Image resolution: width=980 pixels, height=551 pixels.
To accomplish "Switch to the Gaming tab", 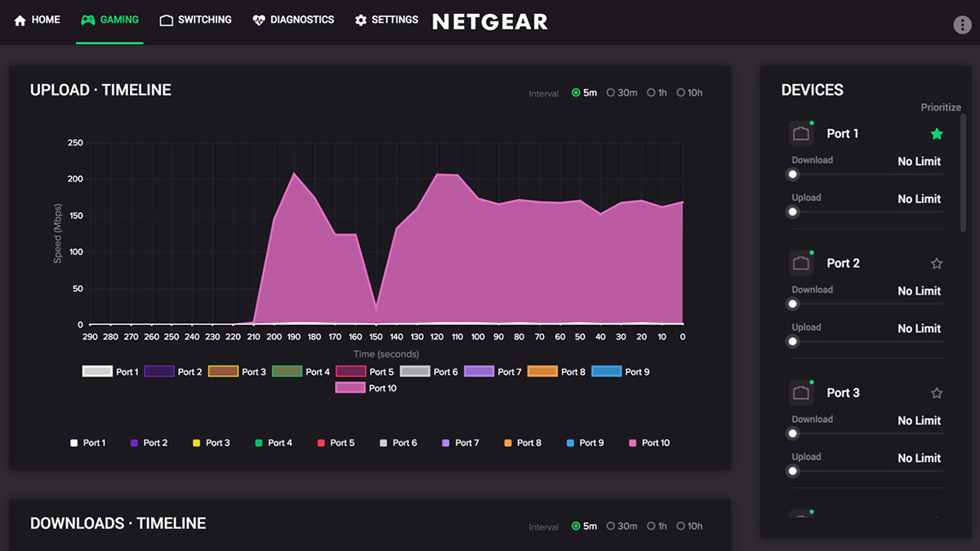I will click(x=109, y=20).
